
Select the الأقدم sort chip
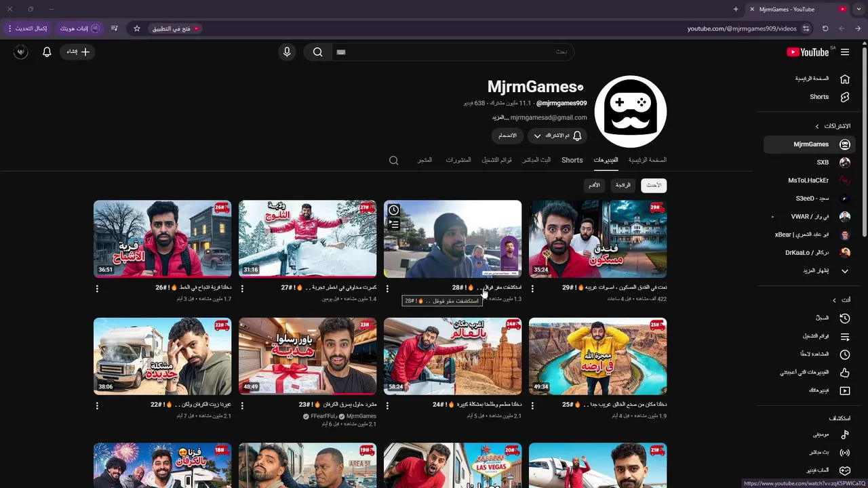(x=594, y=185)
